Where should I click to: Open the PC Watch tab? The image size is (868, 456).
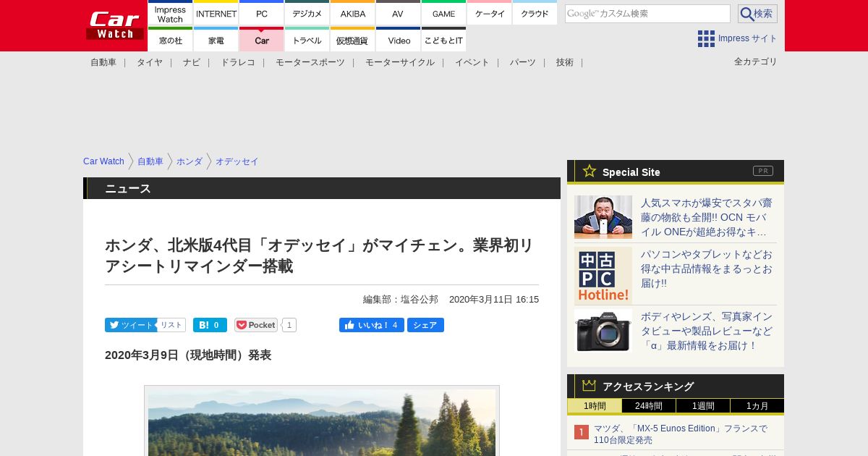tap(261, 13)
